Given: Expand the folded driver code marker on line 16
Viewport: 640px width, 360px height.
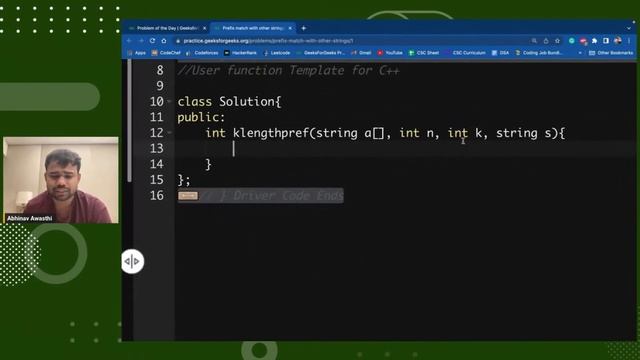Looking at the screenshot, I should coord(188,196).
